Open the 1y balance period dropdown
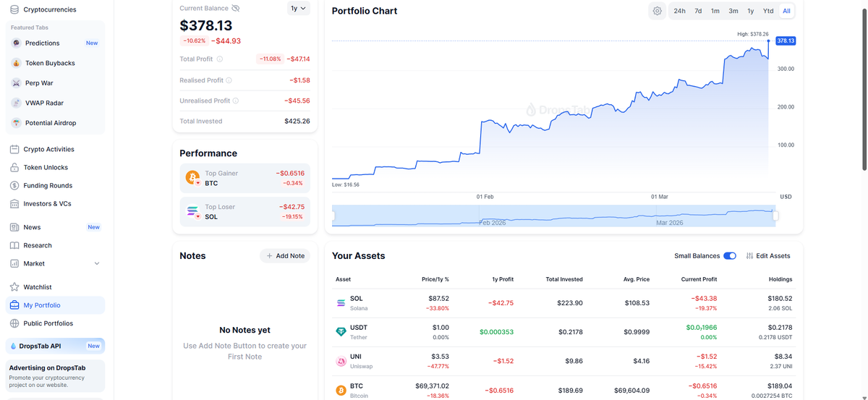Viewport: 868px width, 400px height. click(x=298, y=9)
